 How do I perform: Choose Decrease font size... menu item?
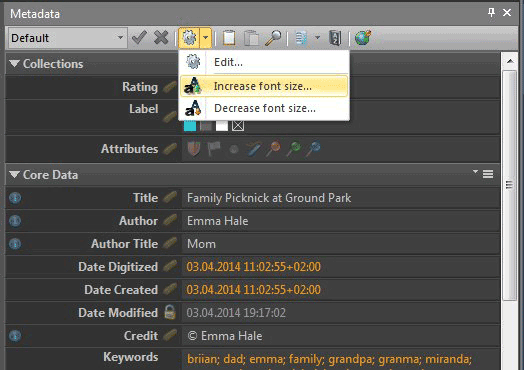coord(264,108)
